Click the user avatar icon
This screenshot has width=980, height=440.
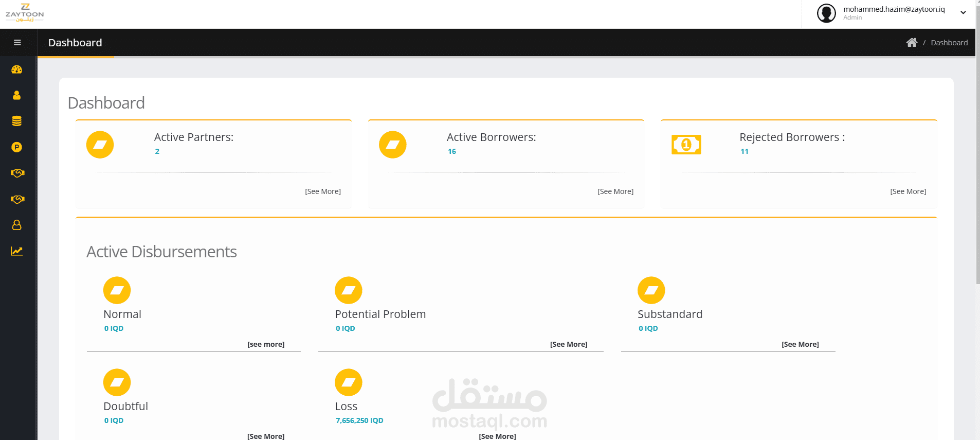[826, 13]
